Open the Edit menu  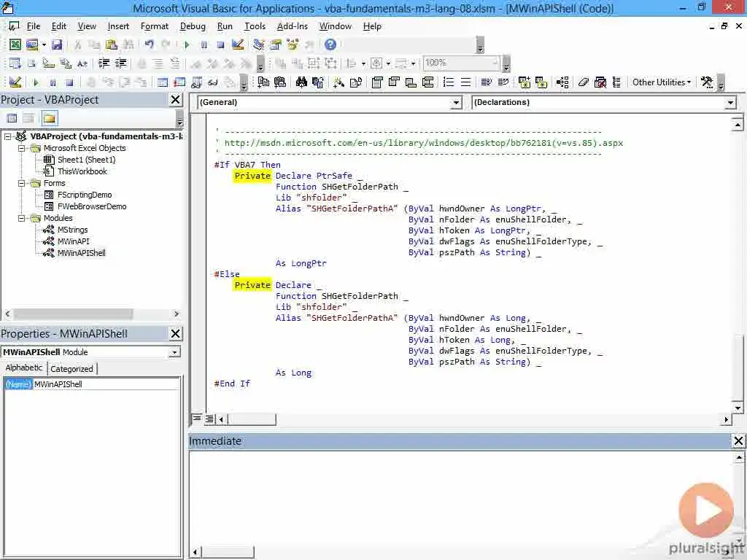coord(59,26)
